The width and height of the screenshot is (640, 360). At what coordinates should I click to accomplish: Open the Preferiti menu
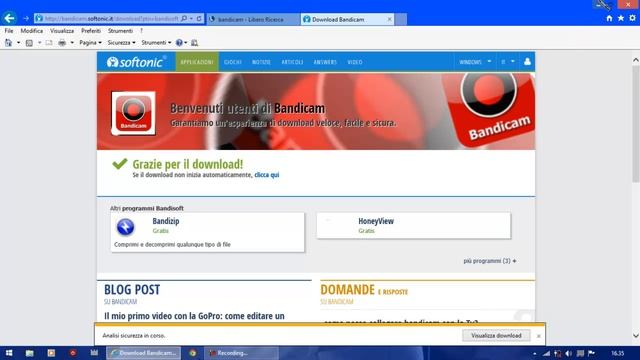click(x=91, y=31)
